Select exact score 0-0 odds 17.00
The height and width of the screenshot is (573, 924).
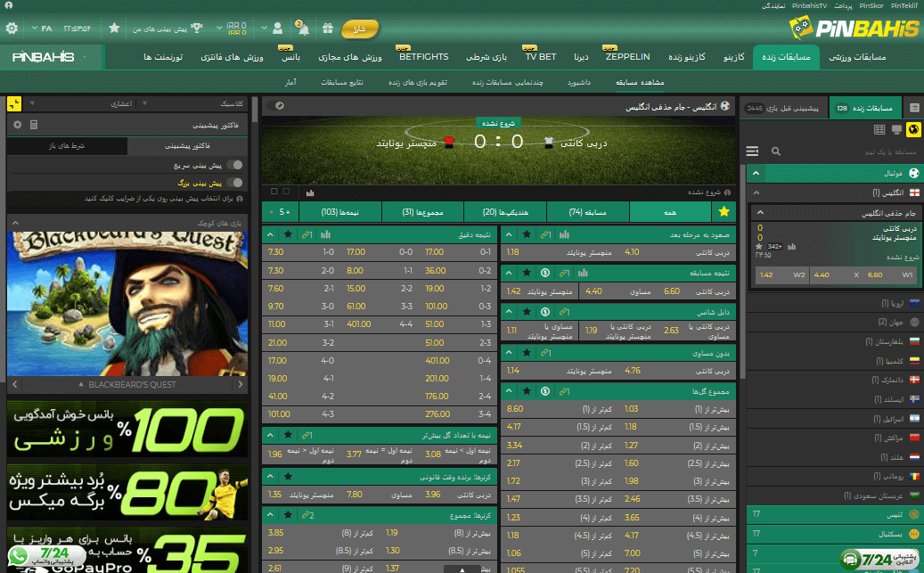[380, 252]
